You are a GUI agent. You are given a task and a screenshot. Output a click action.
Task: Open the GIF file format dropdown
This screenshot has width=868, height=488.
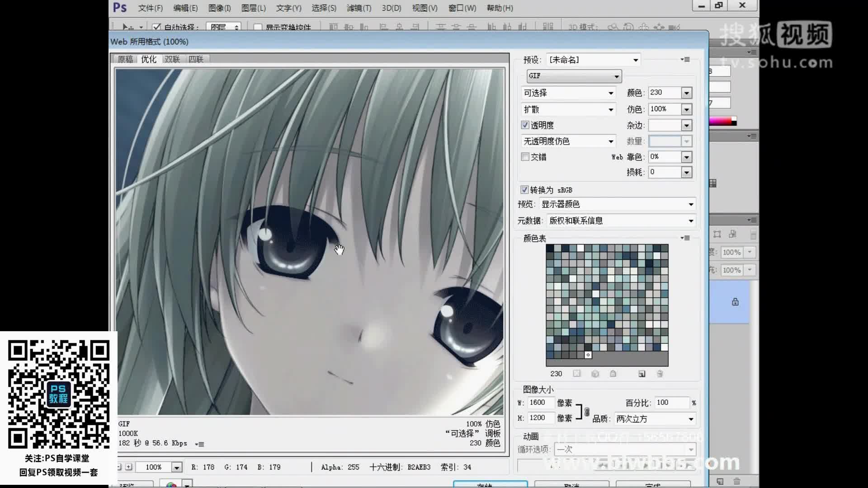(x=574, y=76)
